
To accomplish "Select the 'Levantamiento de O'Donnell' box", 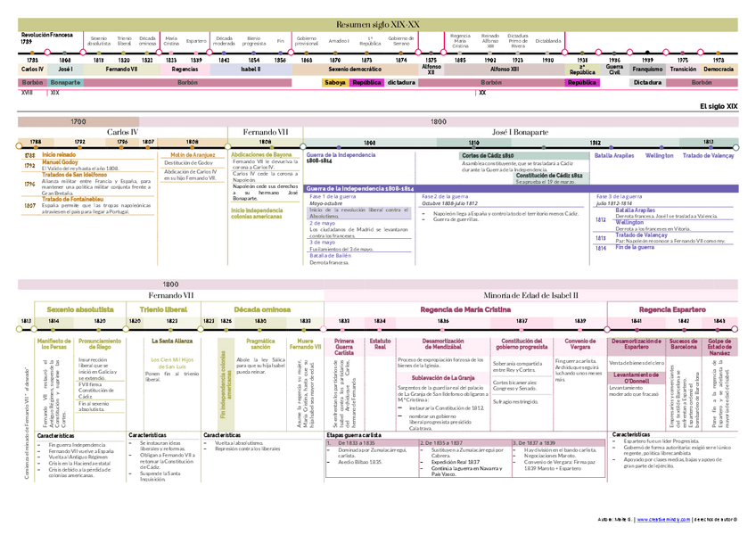I will 636,378.
